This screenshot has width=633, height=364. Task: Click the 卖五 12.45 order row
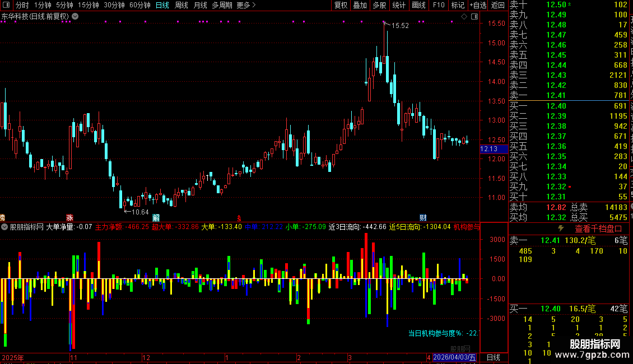pyautogui.click(x=568, y=55)
